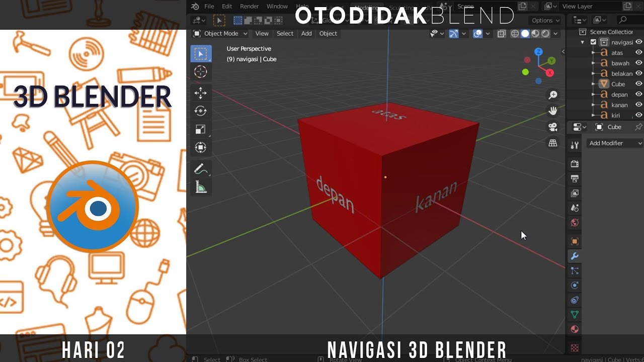Open the View Layer properties icon
Screen dimensions: 644x362
pyautogui.click(x=575, y=193)
